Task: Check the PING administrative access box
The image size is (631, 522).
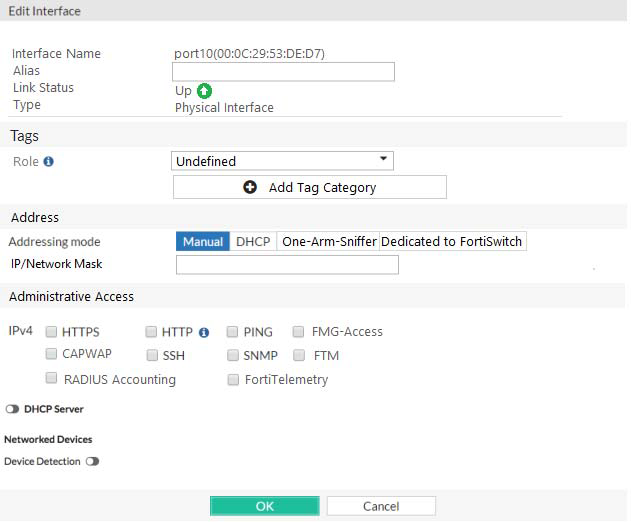Action: (232, 332)
